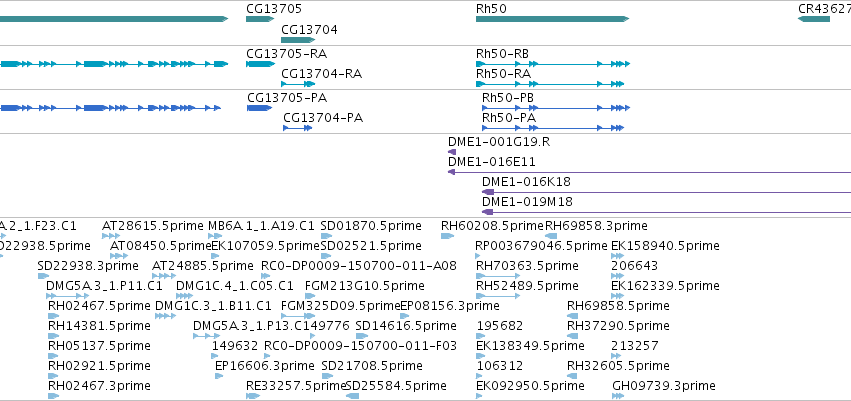Click the RH14381.5prime feature
The image size is (851, 401).
[53, 336]
